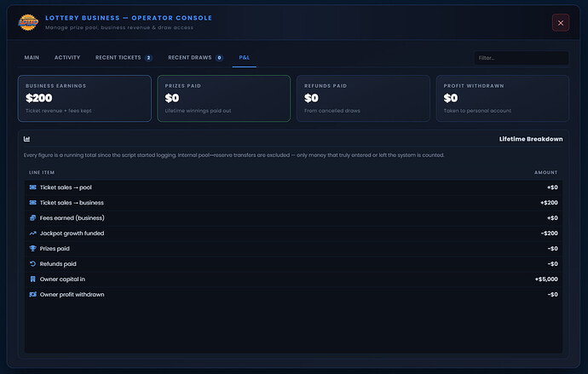Select the P&L tab
The height and width of the screenshot is (374, 588).
[244, 58]
